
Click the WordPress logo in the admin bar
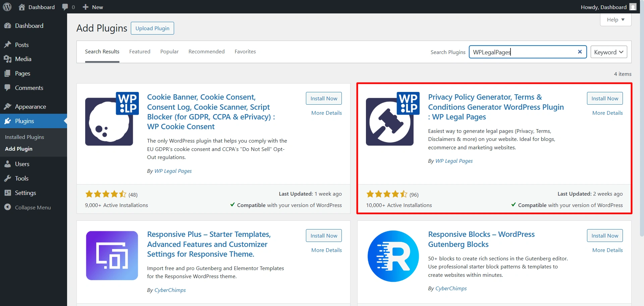[7, 7]
